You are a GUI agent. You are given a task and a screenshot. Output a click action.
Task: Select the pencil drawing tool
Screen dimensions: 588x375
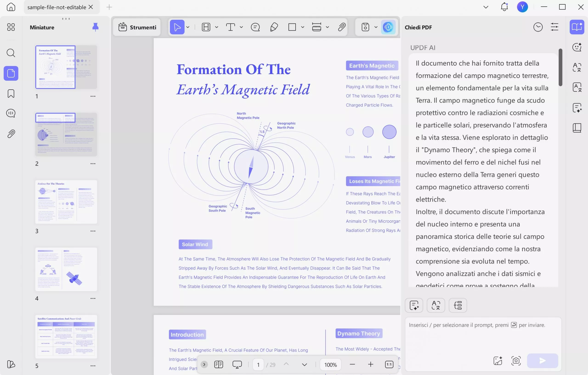(x=274, y=27)
